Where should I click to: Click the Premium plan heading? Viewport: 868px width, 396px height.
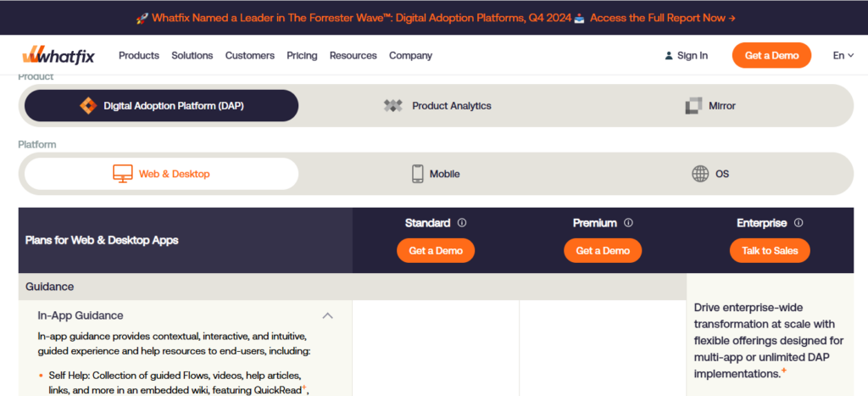coord(594,223)
